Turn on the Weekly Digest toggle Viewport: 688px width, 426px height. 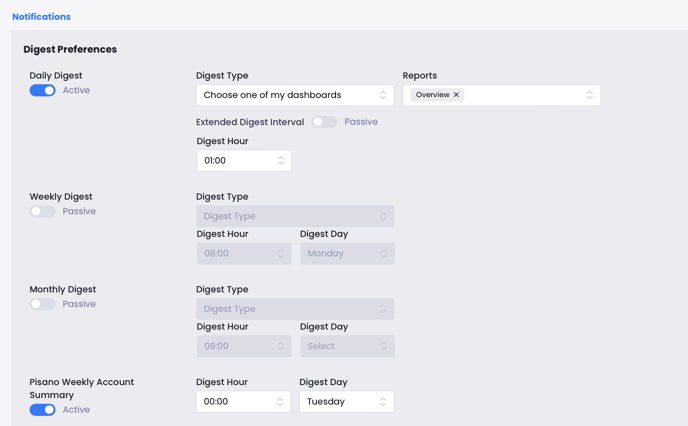pos(42,212)
